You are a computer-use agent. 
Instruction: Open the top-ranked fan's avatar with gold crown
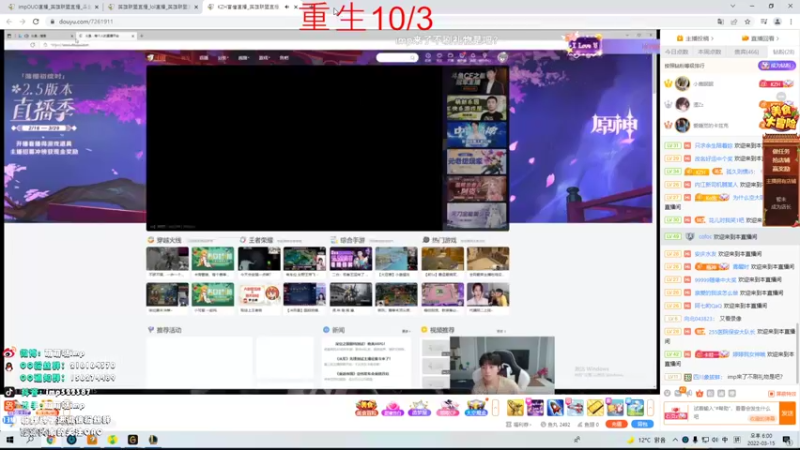tap(682, 83)
